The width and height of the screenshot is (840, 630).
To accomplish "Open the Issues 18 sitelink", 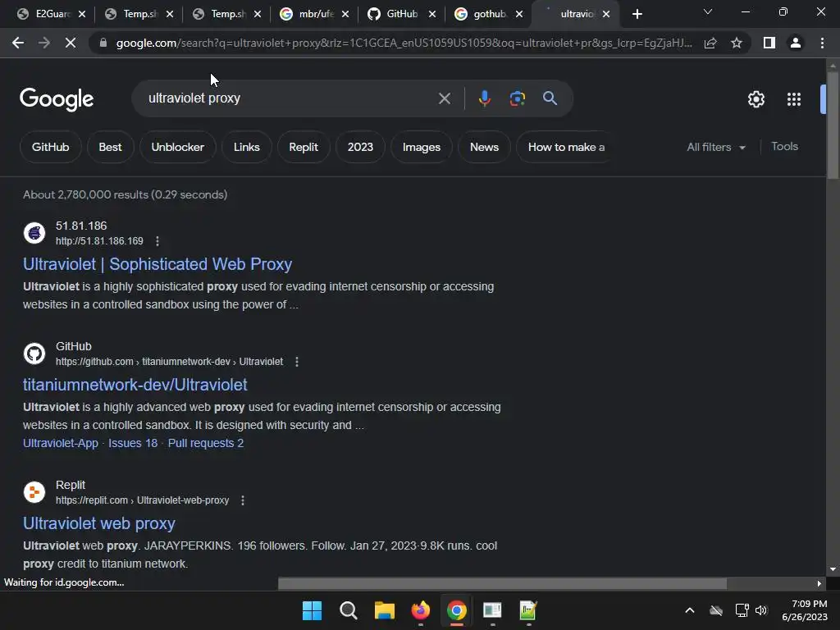I will pyautogui.click(x=133, y=443).
